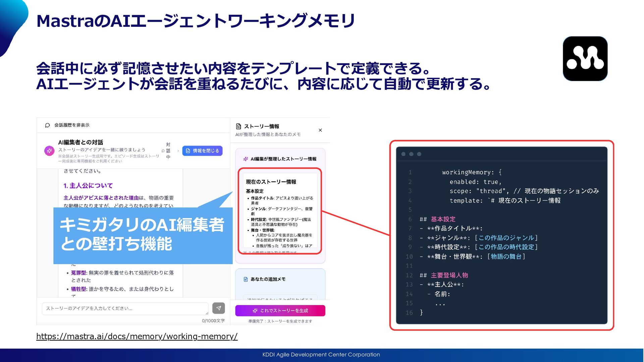The width and height of the screenshot is (644, 362).
Task: Click sparkle icon beside AI編集が整理したストーリー情報
Action: pos(246,159)
